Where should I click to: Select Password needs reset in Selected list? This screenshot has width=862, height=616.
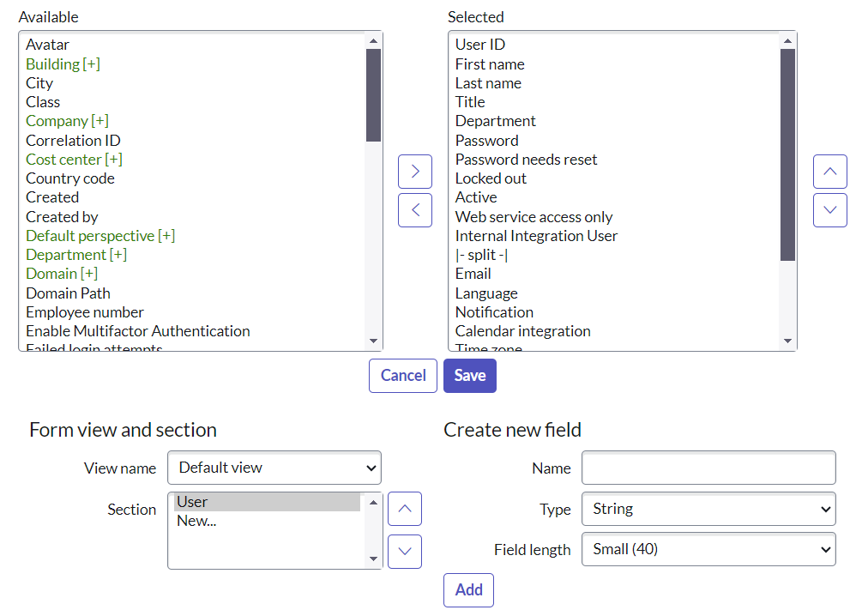coord(526,160)
